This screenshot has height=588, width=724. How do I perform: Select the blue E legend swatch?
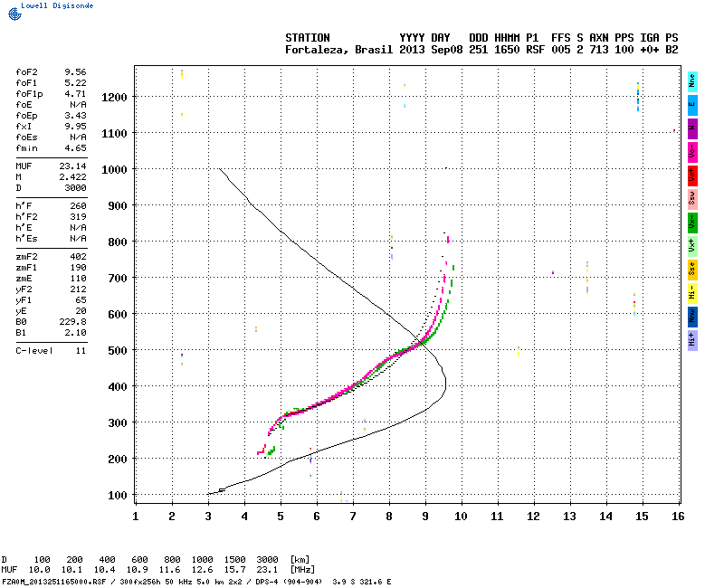pos(692,104)
